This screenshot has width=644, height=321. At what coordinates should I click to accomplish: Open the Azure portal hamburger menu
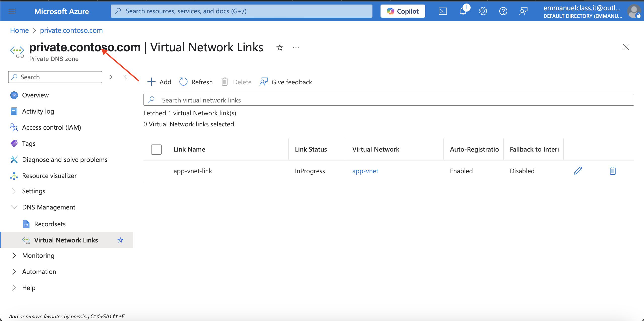[12, 11]
